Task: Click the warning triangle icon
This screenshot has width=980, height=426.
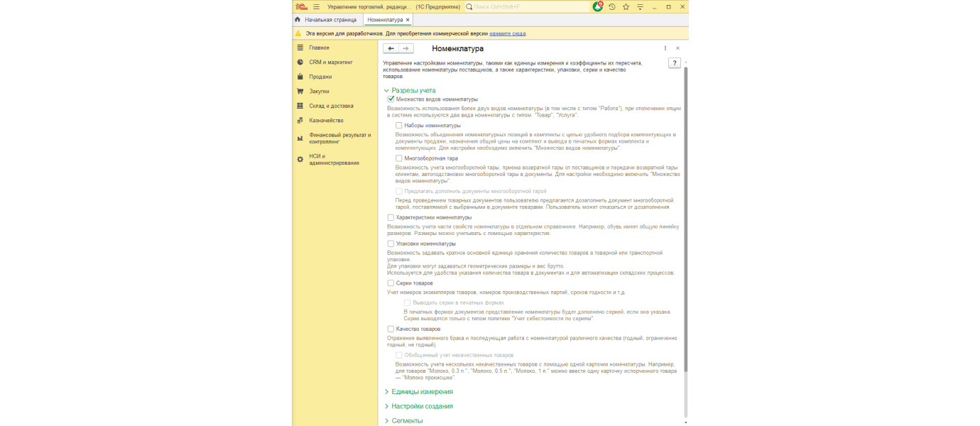Action: click(x=299, y=33)
